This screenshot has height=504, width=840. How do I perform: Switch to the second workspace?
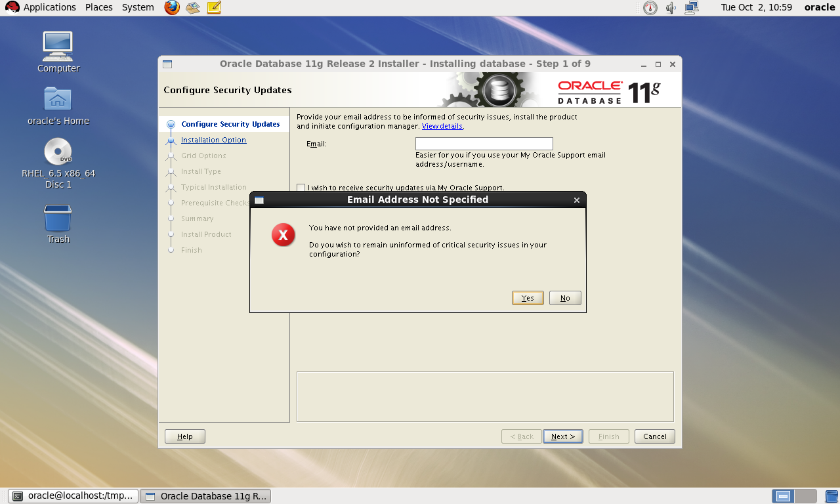[x=806, y=496]
